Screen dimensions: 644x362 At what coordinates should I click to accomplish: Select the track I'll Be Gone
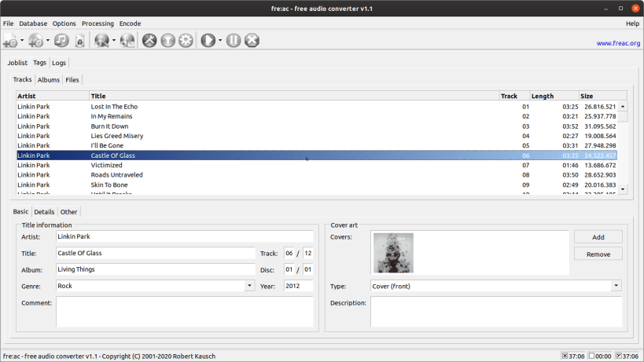point(317,145)
